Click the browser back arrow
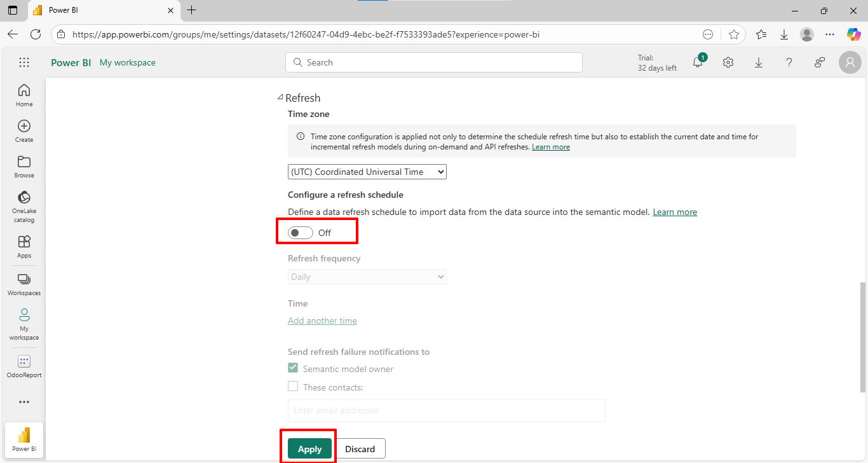The height and width of the screenshot is (463, 868). click(13, 34)
